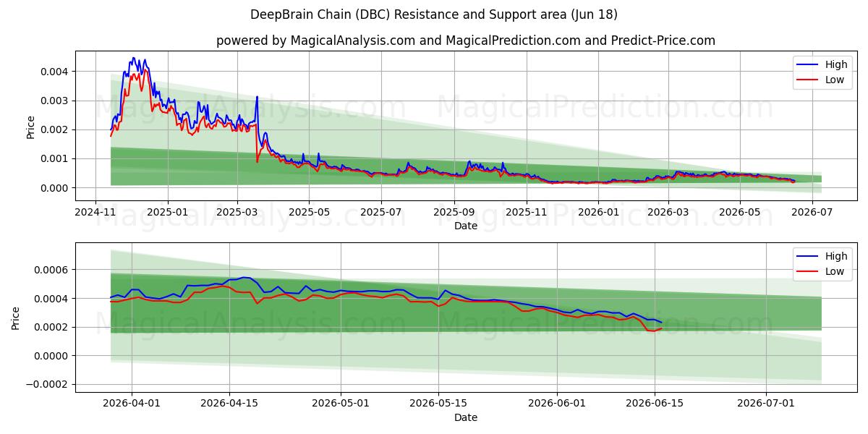Screen dimensions: 868x434
Task: Click the '−0.0002' y-axis tick in bottom chart
Action: 48,385
